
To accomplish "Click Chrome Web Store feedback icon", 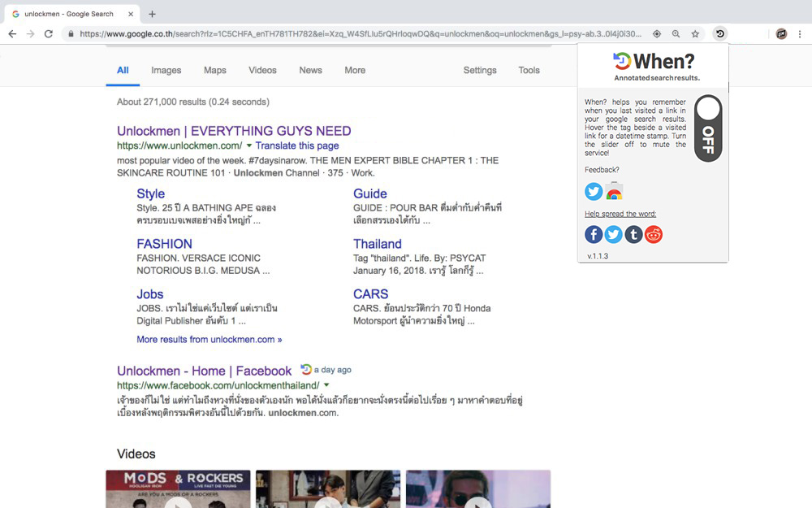I will tap(614, 191).
